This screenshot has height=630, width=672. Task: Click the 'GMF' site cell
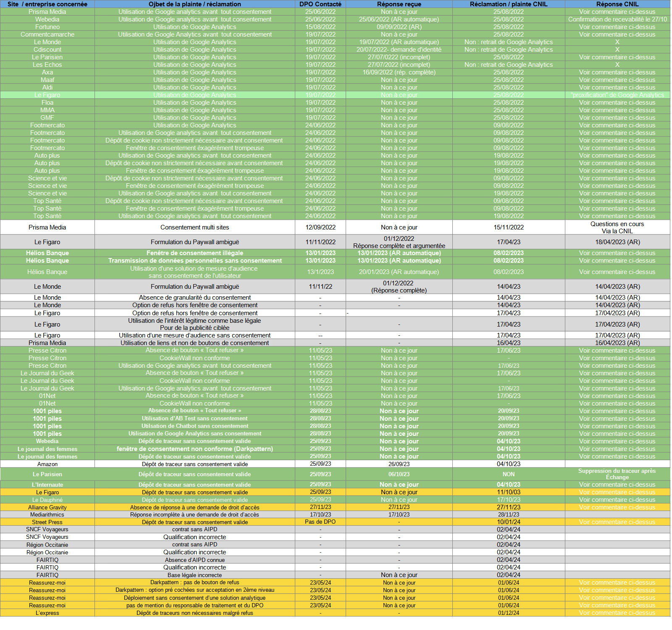click(x=47, y=118)
